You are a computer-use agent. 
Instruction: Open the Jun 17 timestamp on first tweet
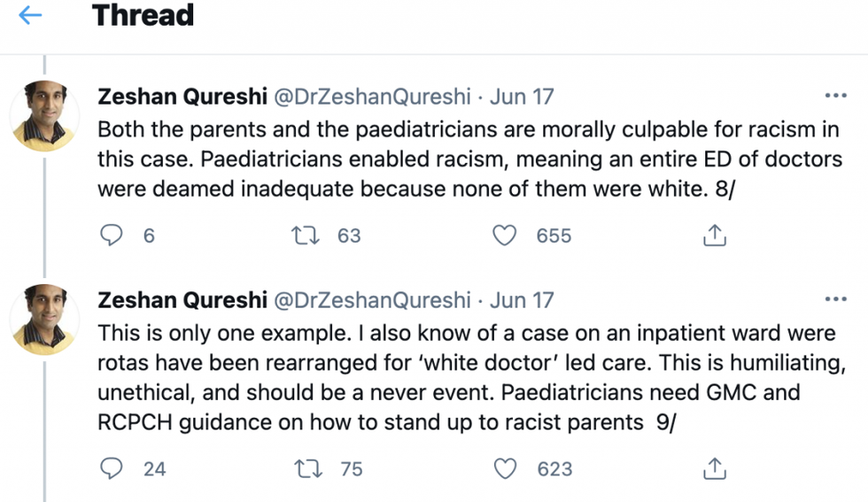[522, 97]
